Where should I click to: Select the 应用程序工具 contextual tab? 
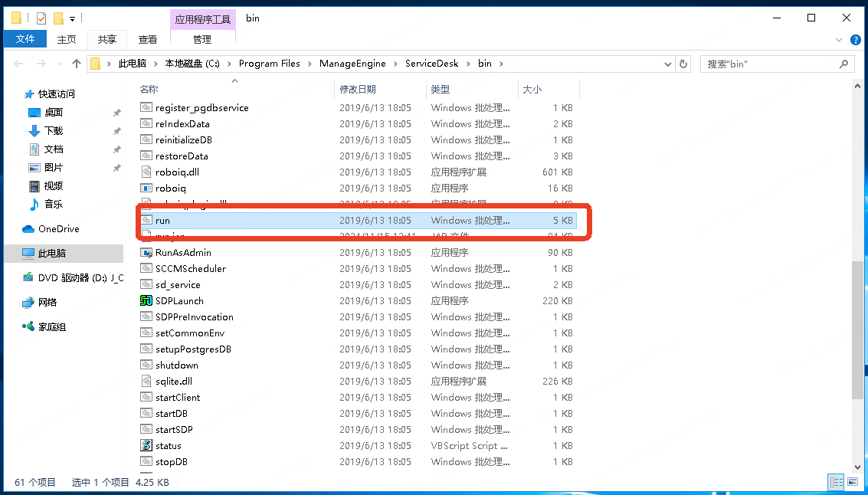[202, 19]
